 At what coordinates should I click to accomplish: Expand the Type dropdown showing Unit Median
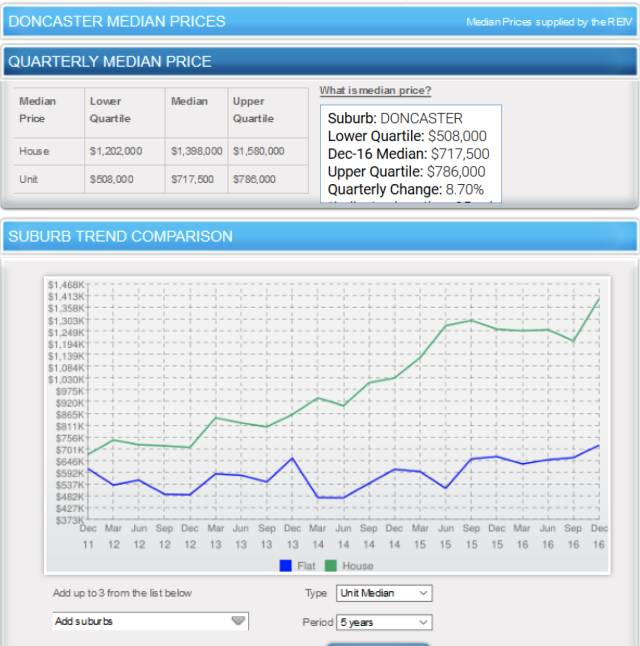383,593
